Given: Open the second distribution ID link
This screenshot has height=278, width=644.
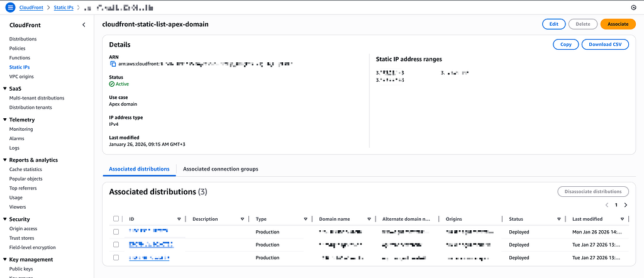Looking at the screenshot, I should (x=151, y=244).
